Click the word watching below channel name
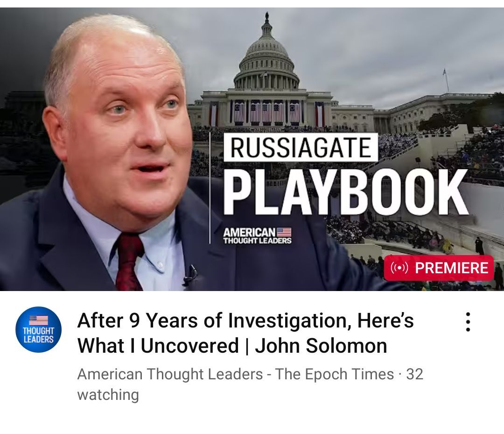Image resolution: width=504 pixels, height=434 pixels. pyautogui.click(x=108, y=395)
